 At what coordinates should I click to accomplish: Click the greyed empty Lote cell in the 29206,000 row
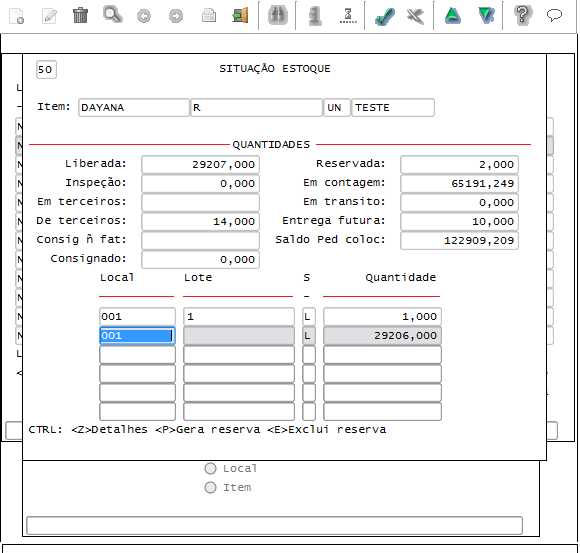coord(239,335)
